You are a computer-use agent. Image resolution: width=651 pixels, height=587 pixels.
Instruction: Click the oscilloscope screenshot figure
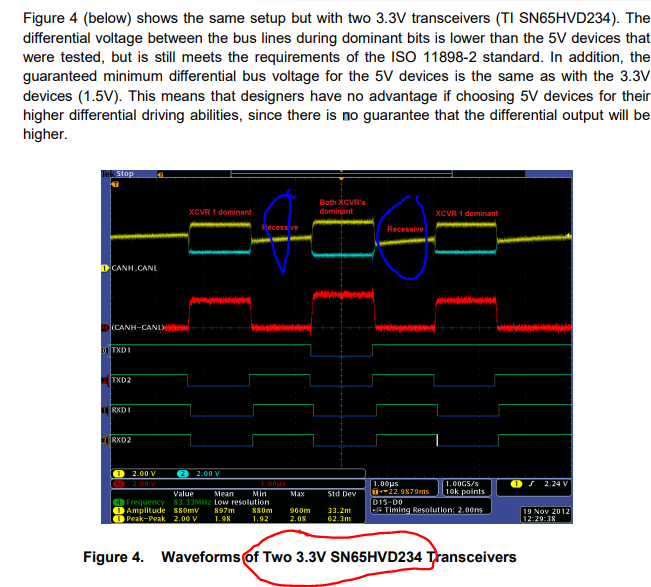tap(337, 347)
